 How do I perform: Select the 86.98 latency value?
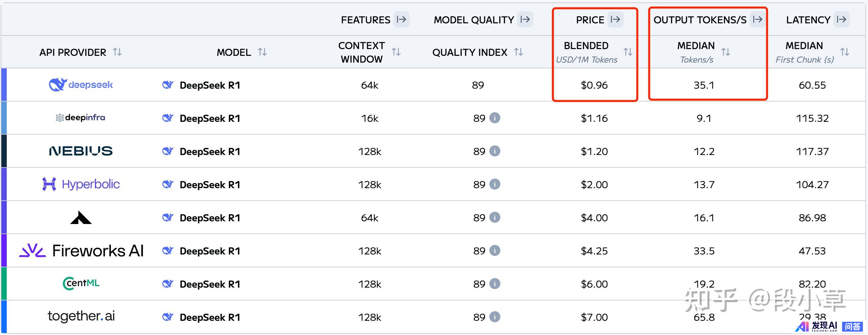[812, 218]
